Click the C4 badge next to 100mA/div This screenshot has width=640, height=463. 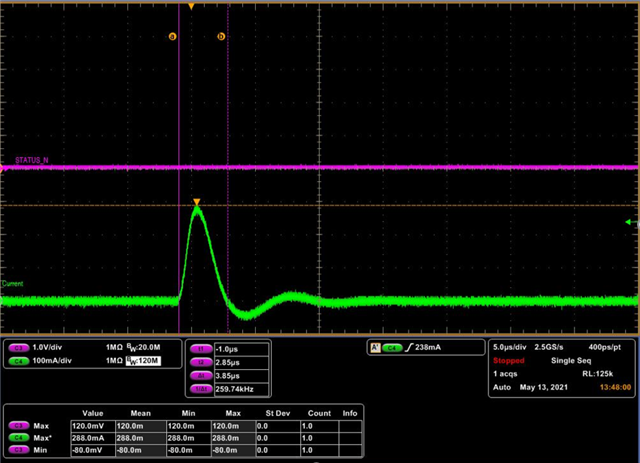point(18,361)
